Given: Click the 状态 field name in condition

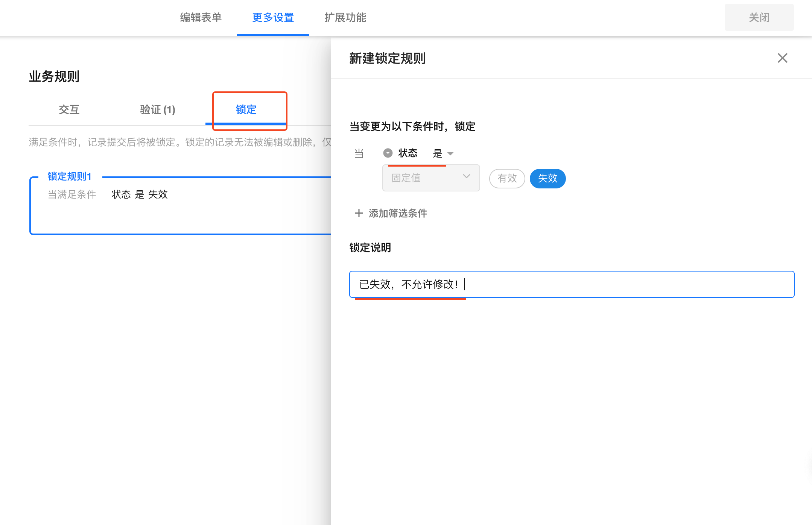Looking at the screenshot, I should point(408,153).
